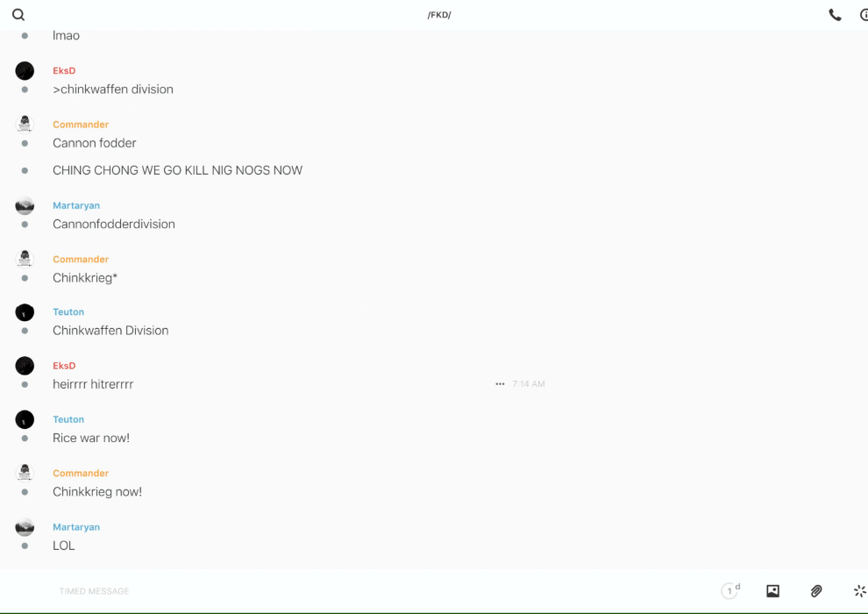Click the /FKD/ conversation title
Viewport: 868px width, 614px height.
(439, 15)
